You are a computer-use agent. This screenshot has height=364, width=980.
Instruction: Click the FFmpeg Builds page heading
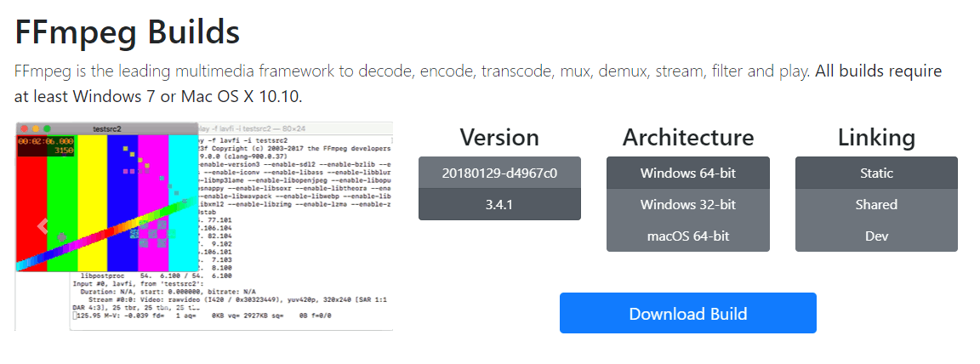coord(127,31)
